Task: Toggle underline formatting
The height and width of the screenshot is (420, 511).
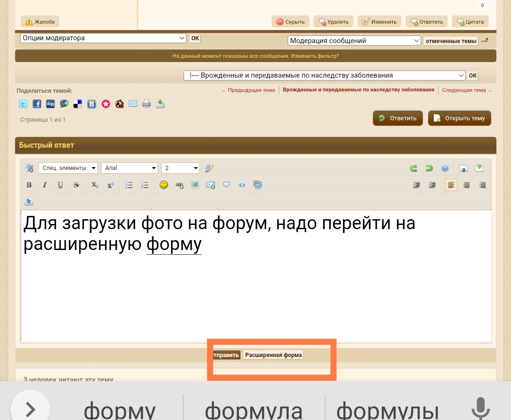Action: [x=60, y=185]
